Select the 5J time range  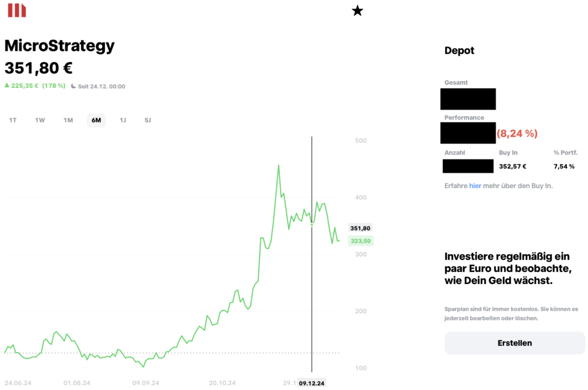pos(148,120)
